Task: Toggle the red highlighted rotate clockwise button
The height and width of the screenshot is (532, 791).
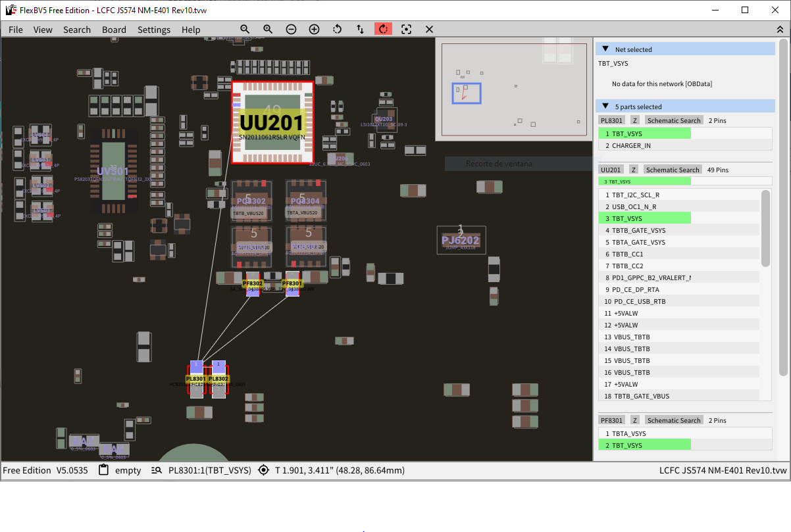Action: click(383, 30)
